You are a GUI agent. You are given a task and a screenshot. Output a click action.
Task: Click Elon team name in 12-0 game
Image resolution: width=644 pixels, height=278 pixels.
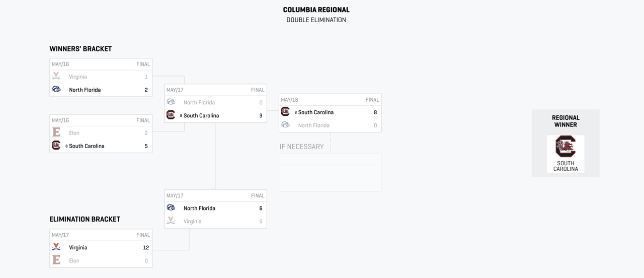[x=74, y=261]
